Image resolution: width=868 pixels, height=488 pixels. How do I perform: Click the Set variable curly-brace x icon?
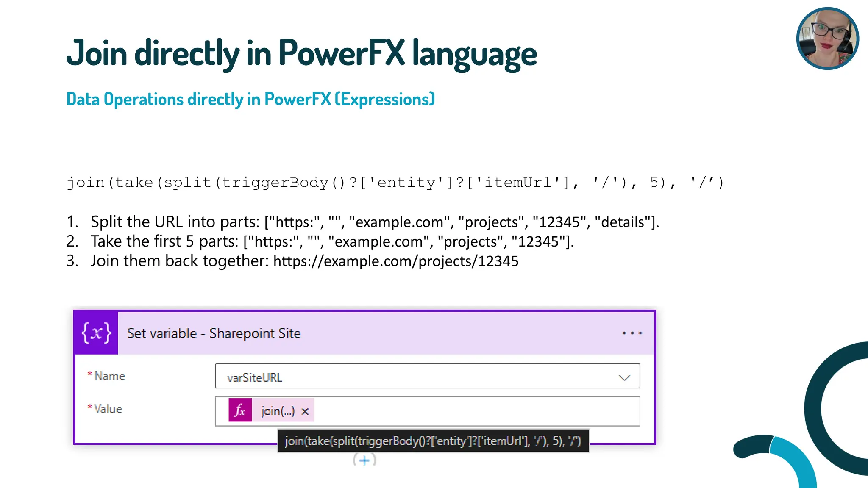click(96, 333)
